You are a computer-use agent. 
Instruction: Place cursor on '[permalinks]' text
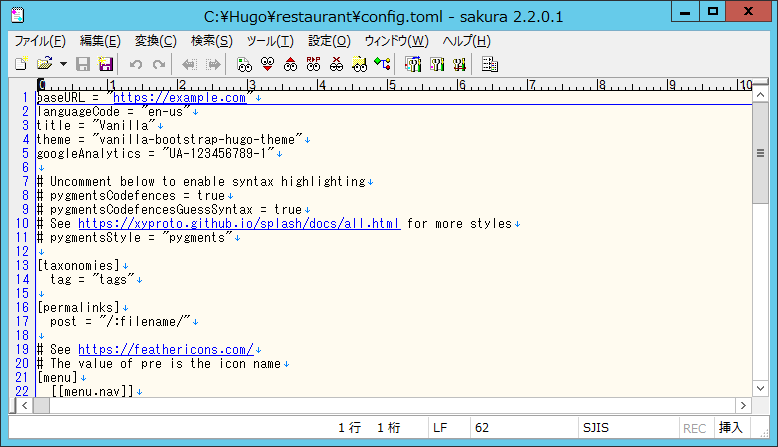[78, 308]
